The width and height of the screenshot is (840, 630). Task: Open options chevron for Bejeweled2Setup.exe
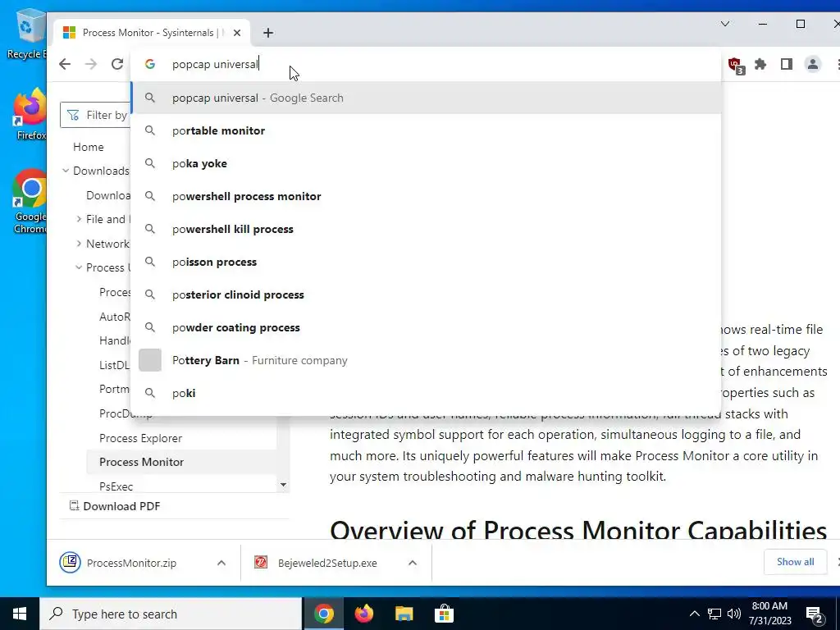(413, 563)
